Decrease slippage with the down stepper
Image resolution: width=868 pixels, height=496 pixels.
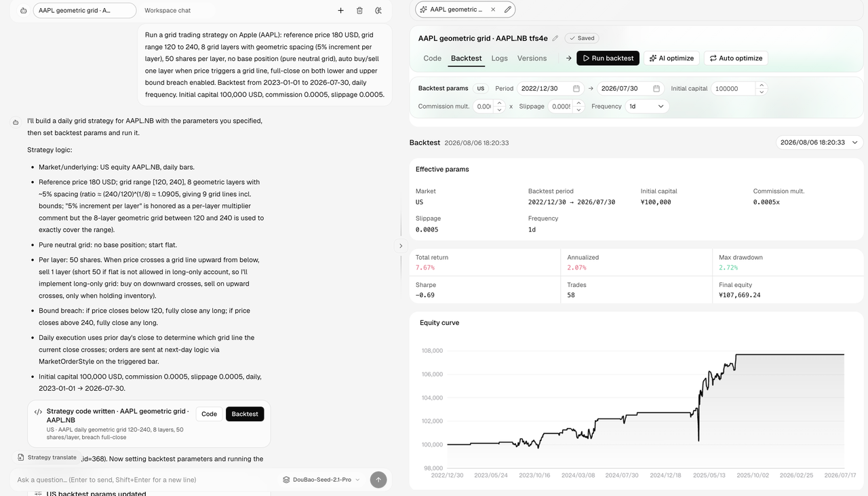[578, 110]
